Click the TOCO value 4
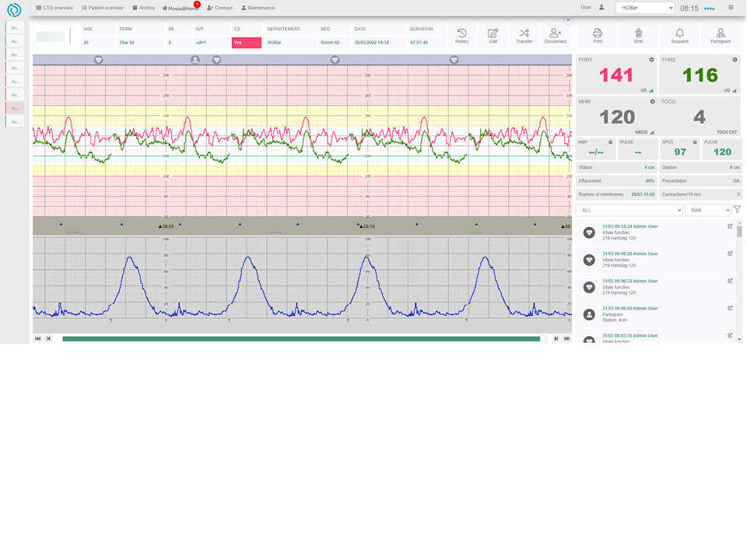This screenshot has height=560, width=747. [x=699, y=117]
